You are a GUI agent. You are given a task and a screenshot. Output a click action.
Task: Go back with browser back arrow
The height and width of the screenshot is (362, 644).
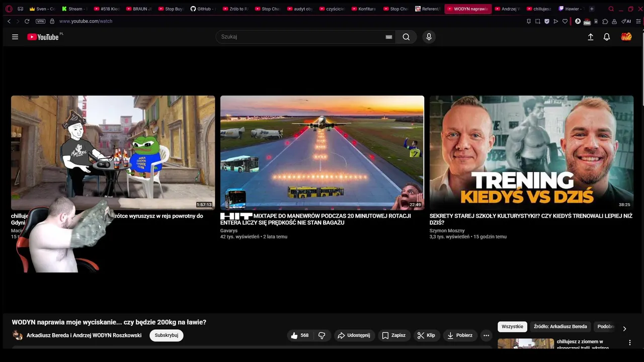tap(9, 21)
